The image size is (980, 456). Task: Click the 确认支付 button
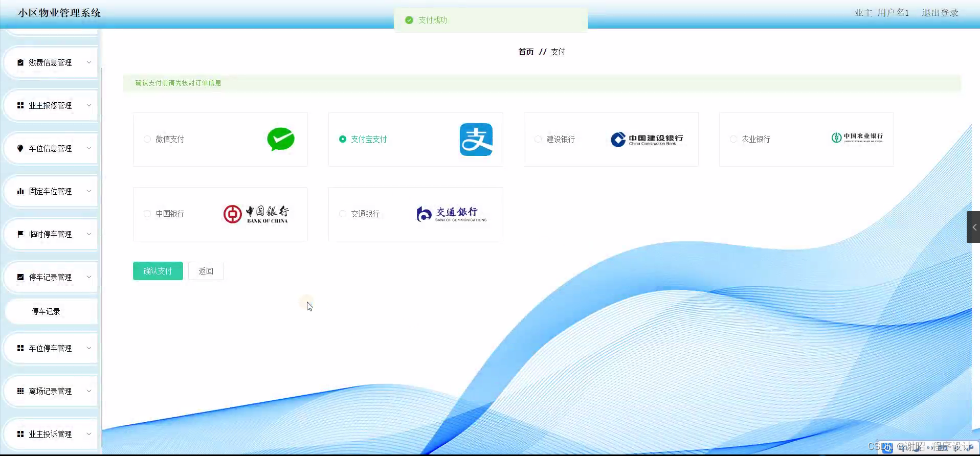(x=158, y=271)
